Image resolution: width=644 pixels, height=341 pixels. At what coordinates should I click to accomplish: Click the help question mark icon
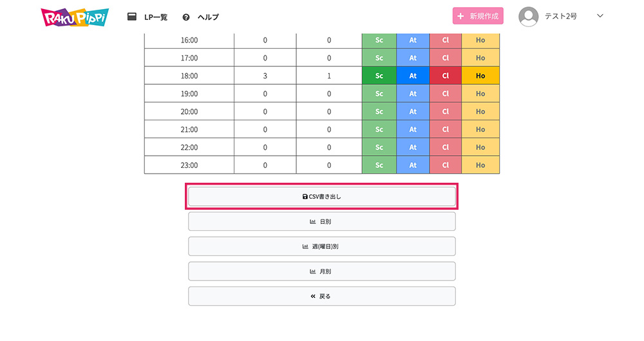click(186, 17)
